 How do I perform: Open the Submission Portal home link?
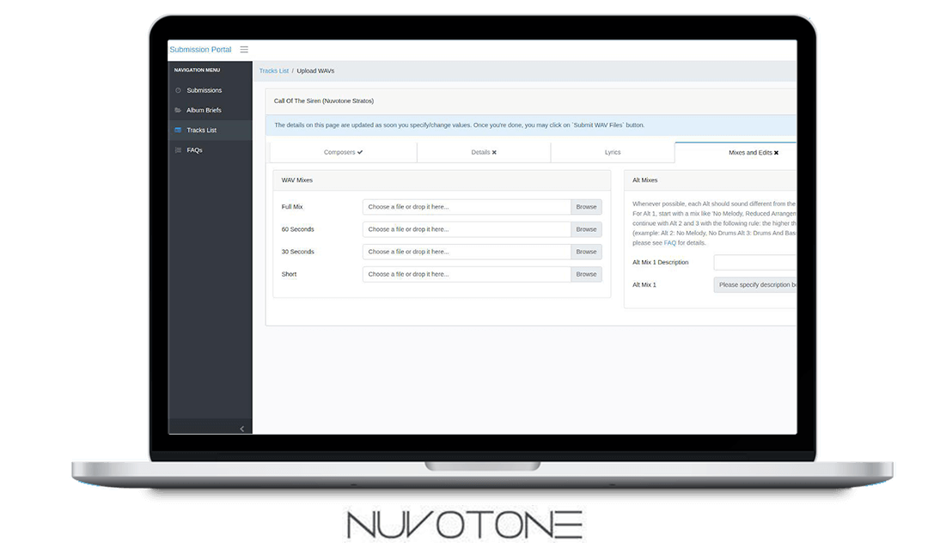[200, 50]
